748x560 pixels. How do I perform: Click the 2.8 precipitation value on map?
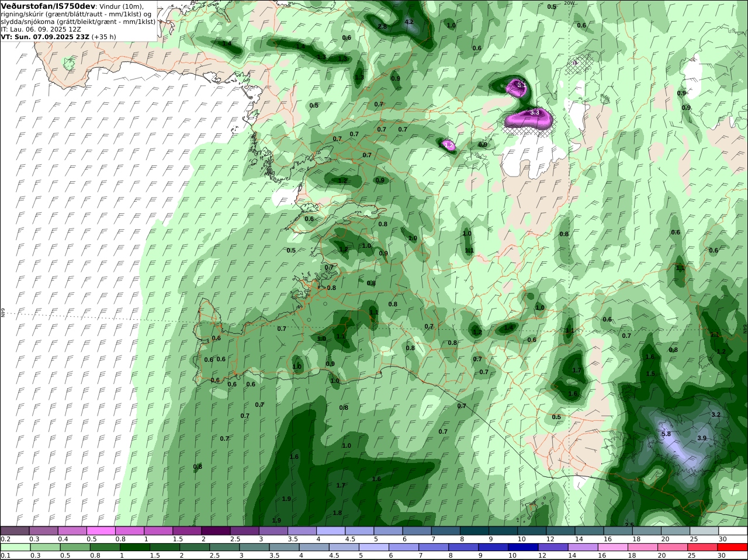(x=382, y=26)
